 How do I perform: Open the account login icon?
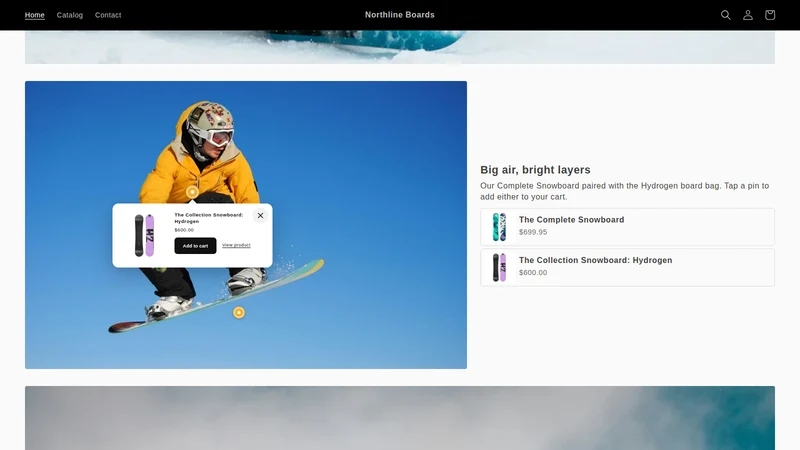point(747,15)
